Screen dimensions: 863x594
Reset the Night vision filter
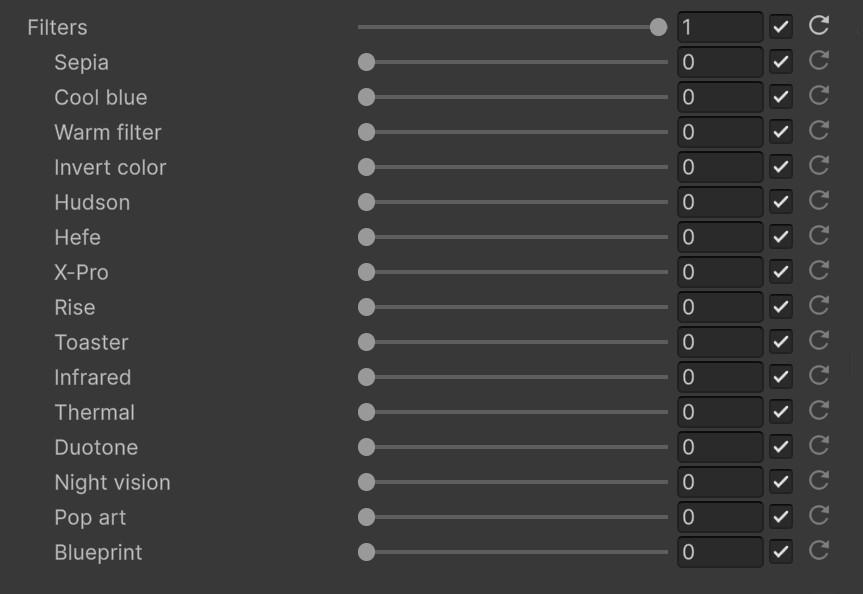[x=819, y=481]
